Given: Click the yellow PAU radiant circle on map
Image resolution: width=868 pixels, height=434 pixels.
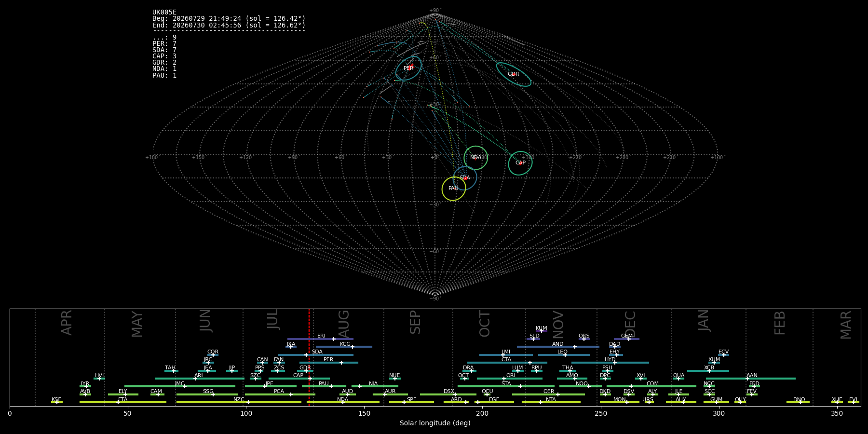Looking at the screenshot, I should click(454, 189).
